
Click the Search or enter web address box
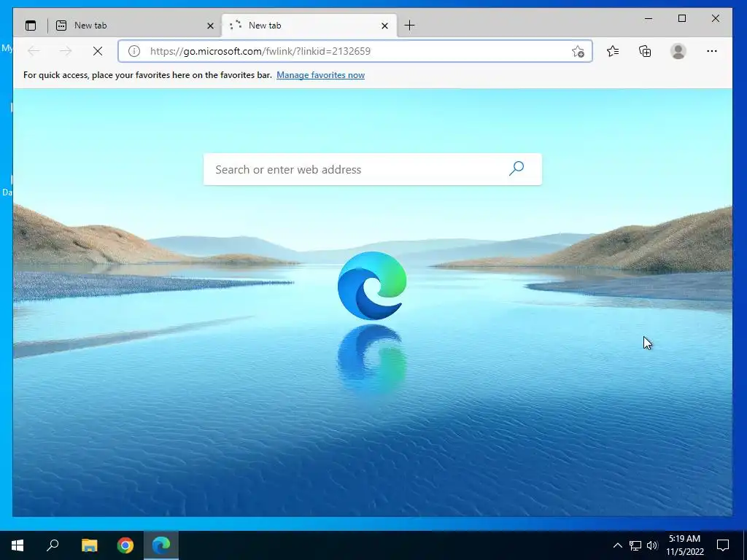click(x=373, y=169)
